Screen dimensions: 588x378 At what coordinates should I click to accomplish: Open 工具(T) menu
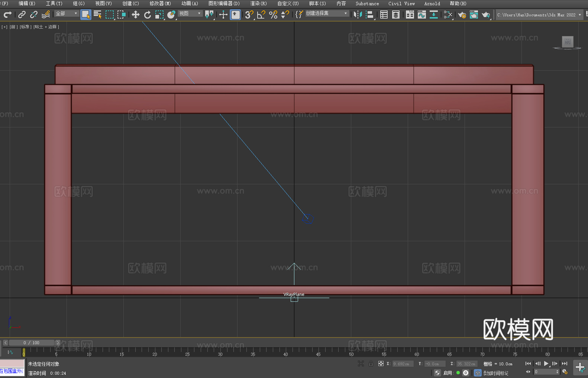pos(54,3)
